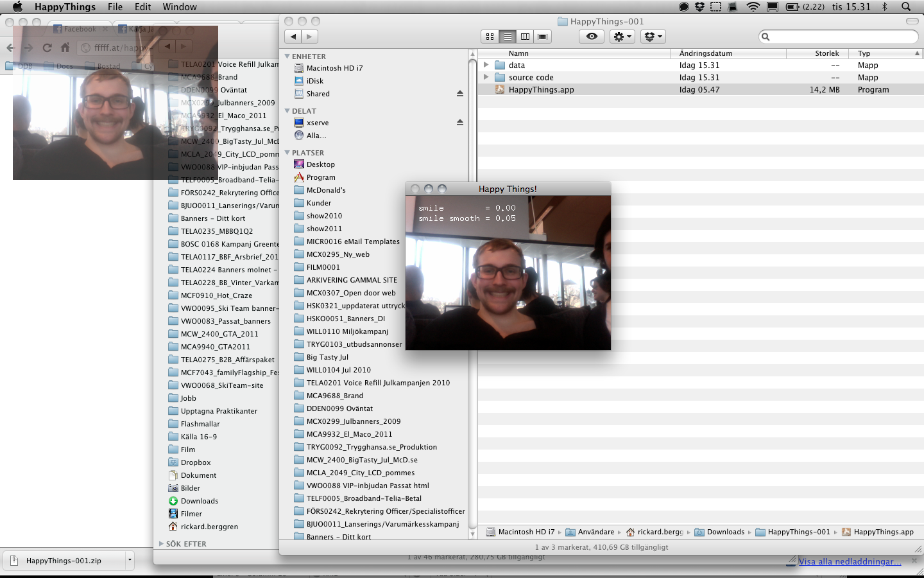Open the Dropbox toolbar menu

[653, 37]
